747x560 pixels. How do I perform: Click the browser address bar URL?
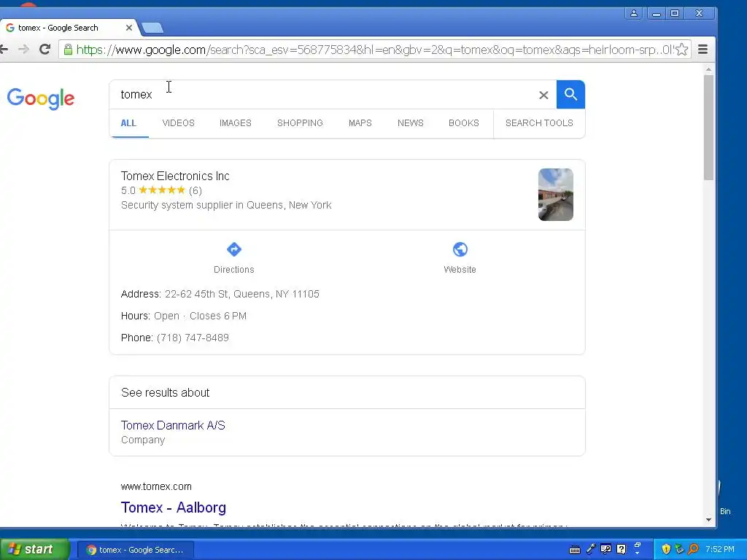click(374, 50)
